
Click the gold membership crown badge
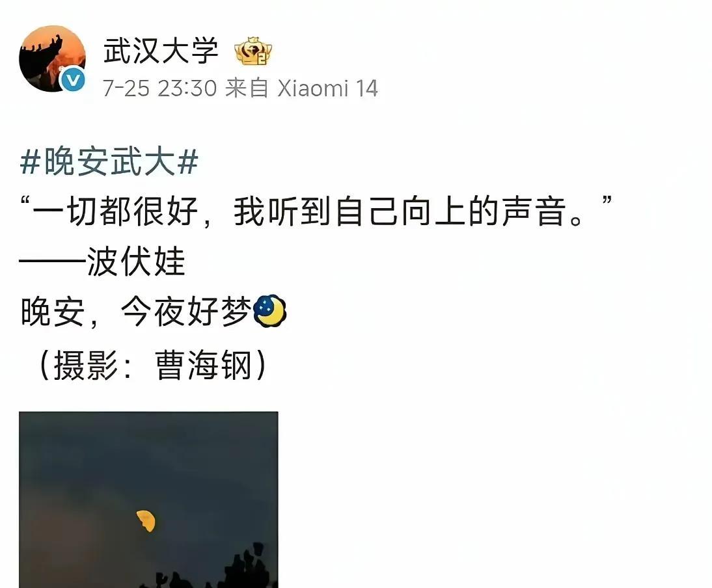point(253,52)
